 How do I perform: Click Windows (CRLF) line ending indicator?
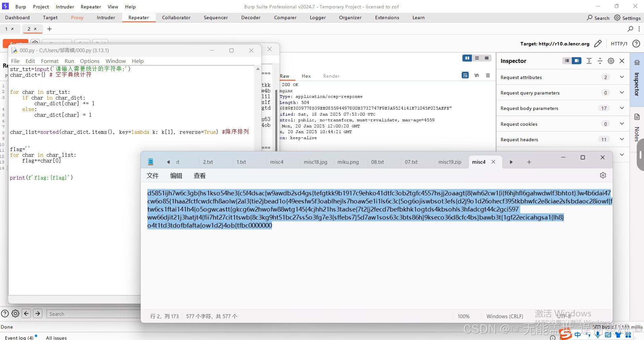pyautogui.click(x=504, y=316)
